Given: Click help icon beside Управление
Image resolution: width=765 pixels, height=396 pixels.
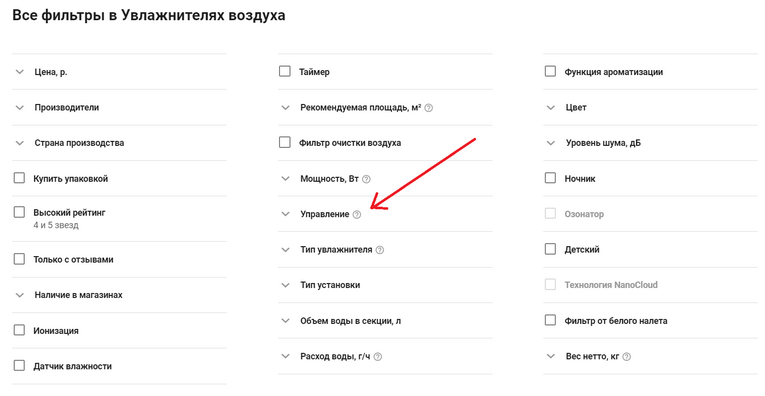Looking at the screenshot, I should 357,215.
